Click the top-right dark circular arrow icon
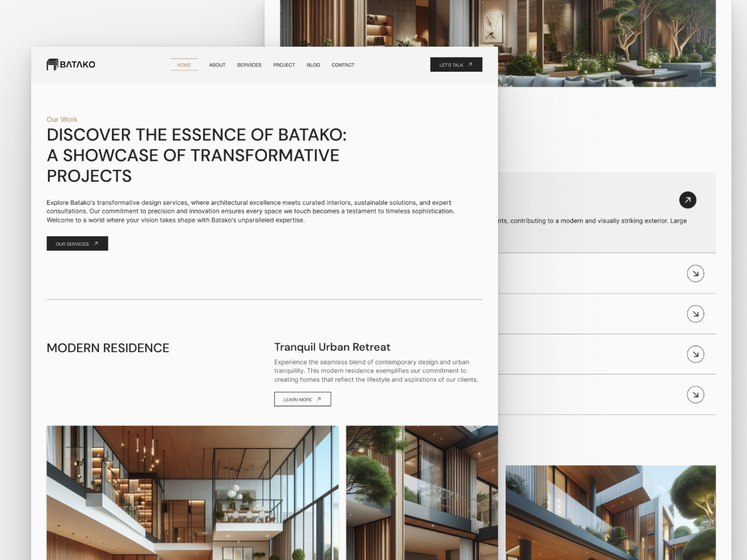 (x=688, y=199)
